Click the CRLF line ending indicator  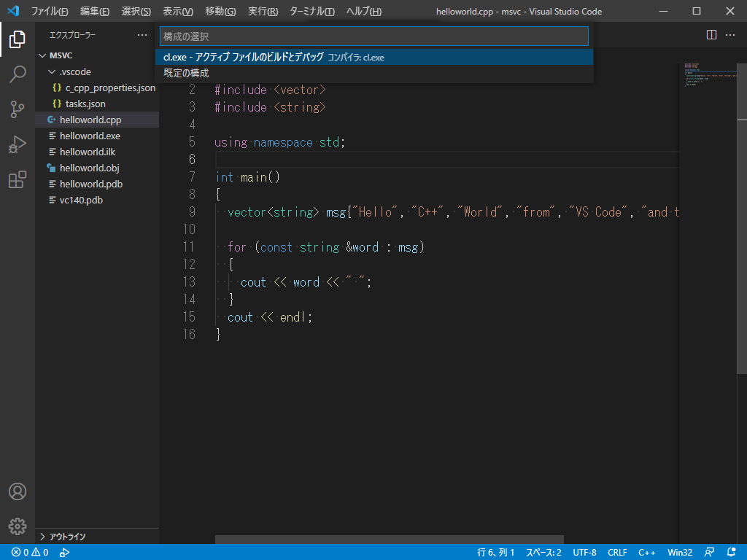coord(617,553)
